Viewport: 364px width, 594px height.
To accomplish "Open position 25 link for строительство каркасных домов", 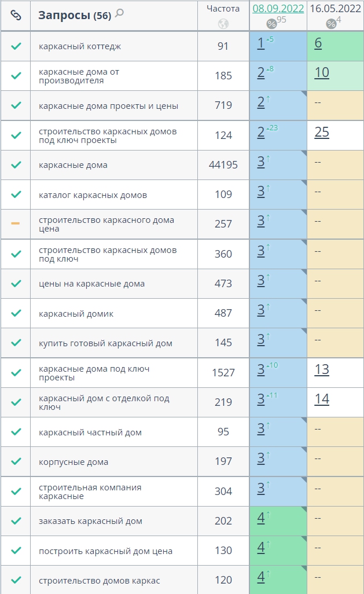I will pos(322,132).
